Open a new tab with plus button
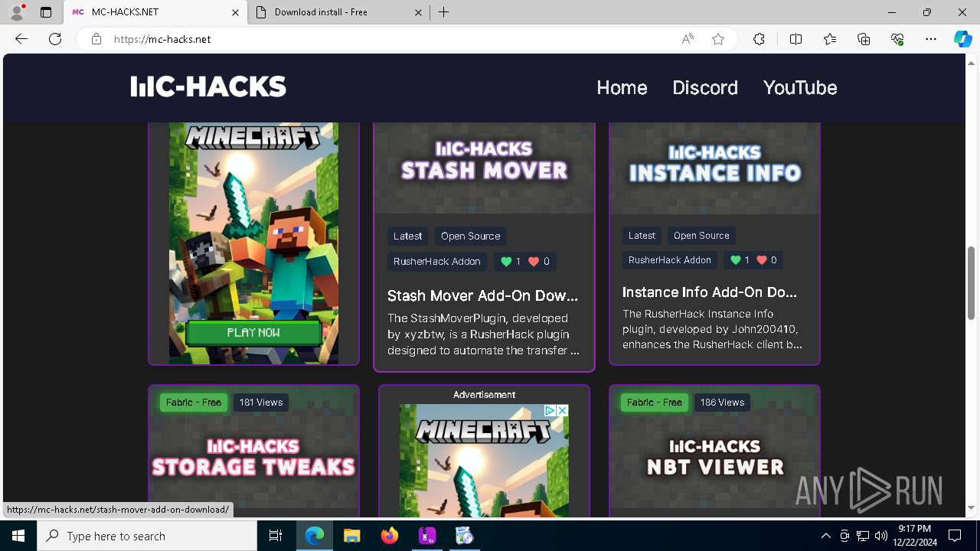Screen dimensions: 980x551 (x=443, y=12)
